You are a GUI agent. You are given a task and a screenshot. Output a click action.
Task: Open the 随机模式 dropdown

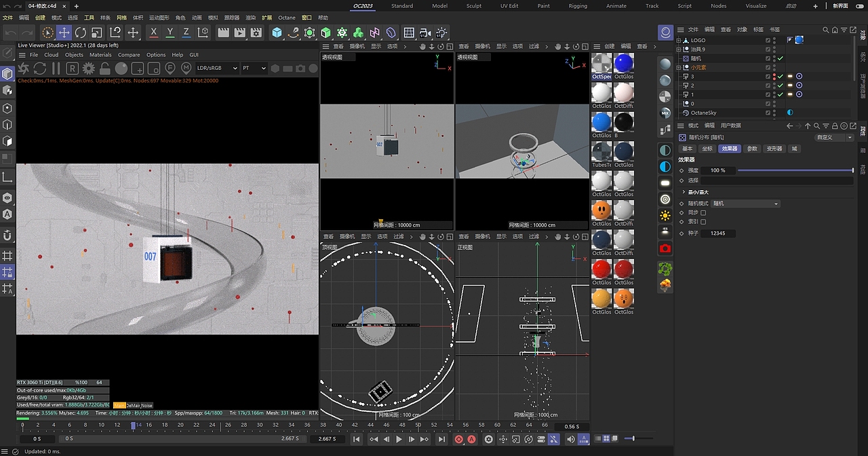click(x=745, y=204)
